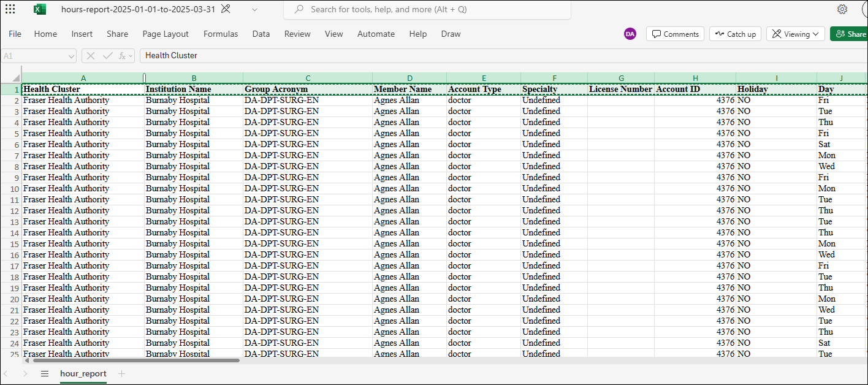Expand the arrow next to fx
This screenshot has width=868, height=385.
pyautogui.click(x=131, y=56)
